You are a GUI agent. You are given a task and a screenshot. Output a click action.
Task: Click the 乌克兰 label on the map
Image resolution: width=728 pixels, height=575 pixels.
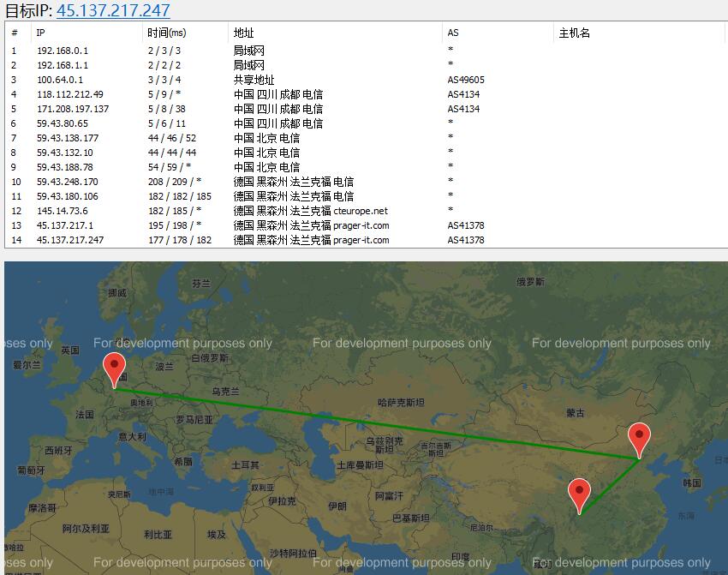point(225,392)
